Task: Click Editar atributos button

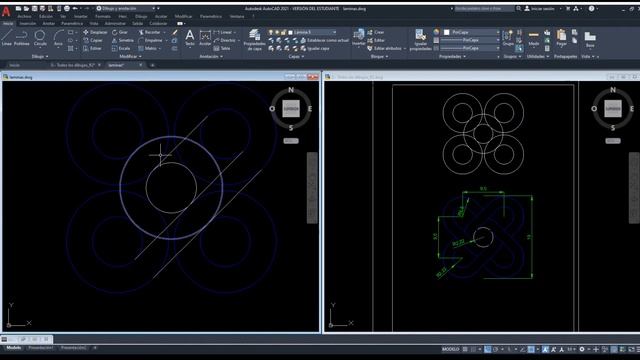Action: click(x=384, y=49)
